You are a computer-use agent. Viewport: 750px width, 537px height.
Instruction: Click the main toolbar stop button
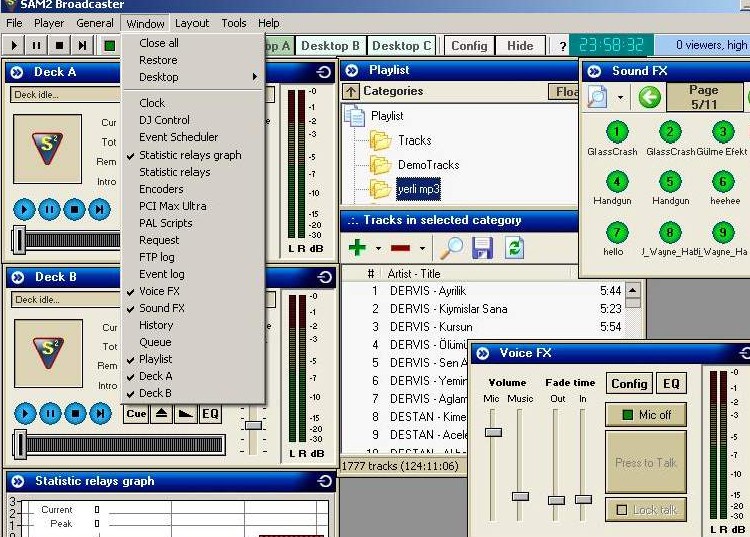point(59,46)
